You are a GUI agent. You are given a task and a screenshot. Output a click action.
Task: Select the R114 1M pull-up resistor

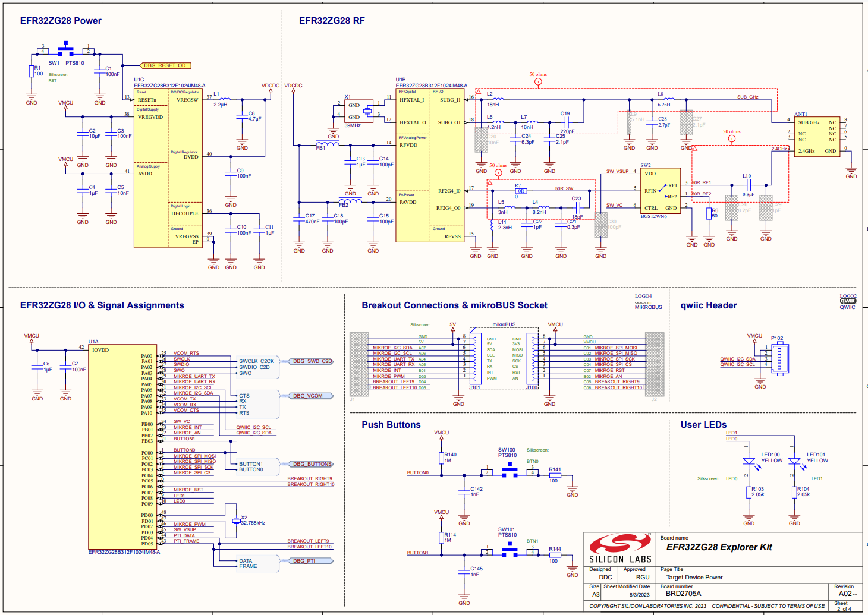442,537
